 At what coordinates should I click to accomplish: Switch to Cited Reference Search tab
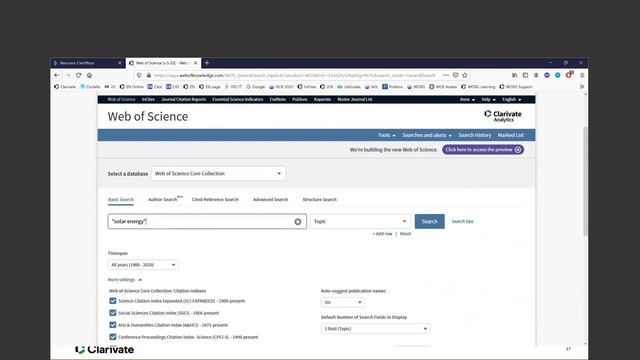(x=215, y=200)
